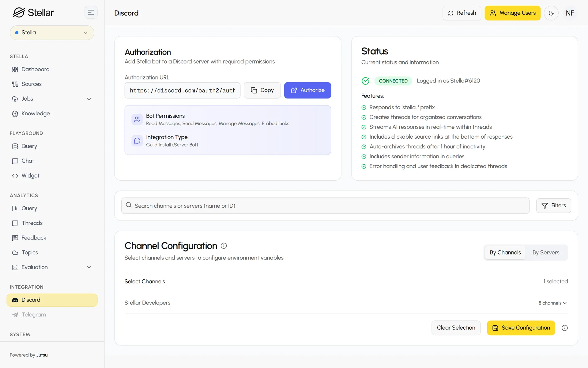Open Playground Query page
This screenshot has width=588, height=368.
52,146
